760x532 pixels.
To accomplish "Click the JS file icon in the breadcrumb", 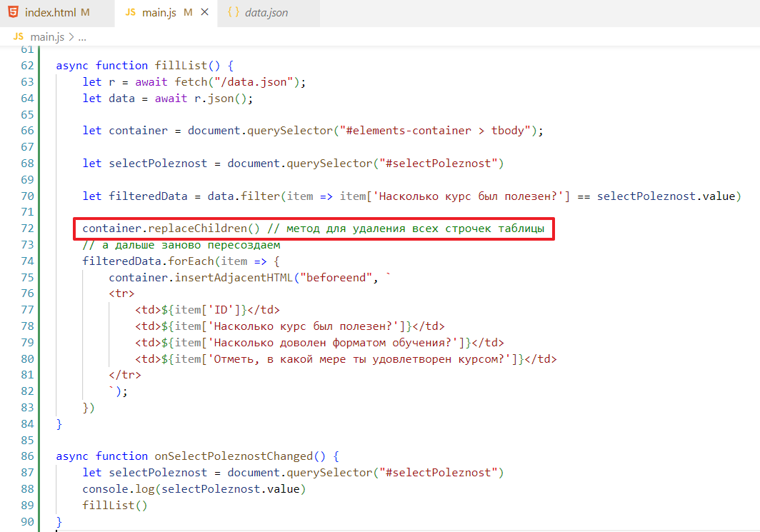I will pyautogui.click(x=19, y=36).
